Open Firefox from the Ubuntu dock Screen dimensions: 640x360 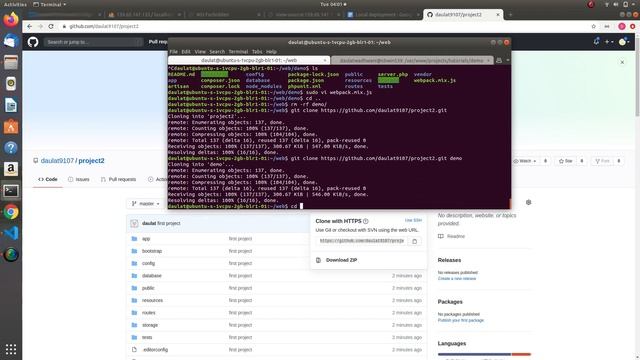coord(11,20)
